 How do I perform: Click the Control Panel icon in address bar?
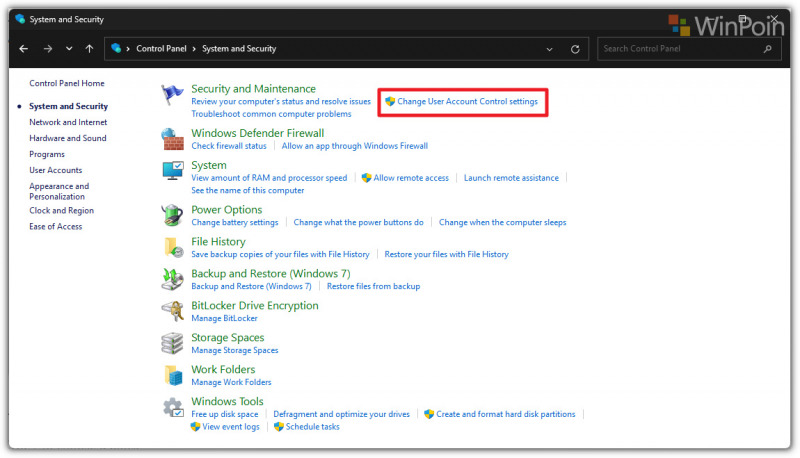(116, 48)
